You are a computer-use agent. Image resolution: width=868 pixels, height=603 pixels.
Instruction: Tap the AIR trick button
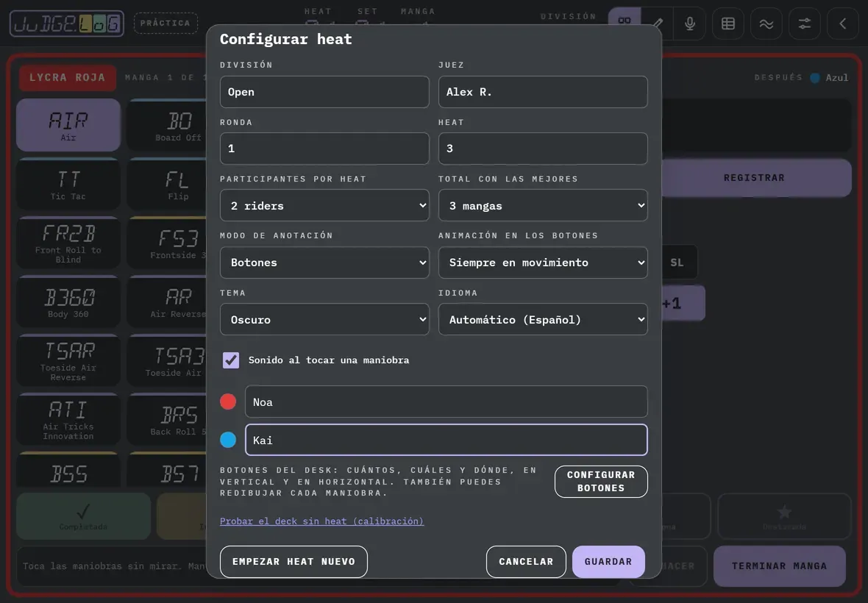point(68,125)
